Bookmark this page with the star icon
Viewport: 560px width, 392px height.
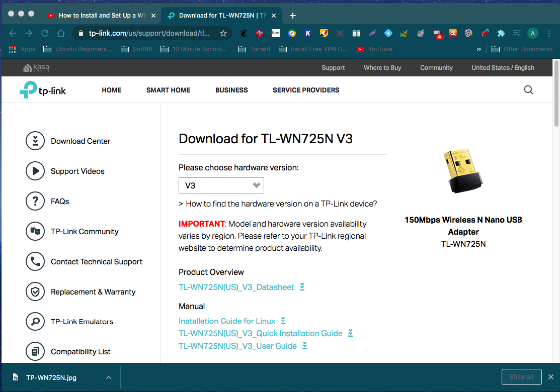click(x=223, y=34)
